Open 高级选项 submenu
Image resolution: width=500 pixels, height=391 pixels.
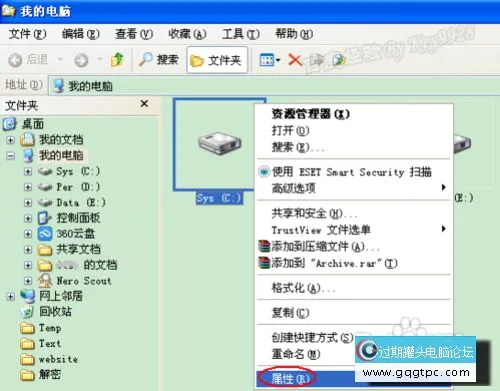355,188
